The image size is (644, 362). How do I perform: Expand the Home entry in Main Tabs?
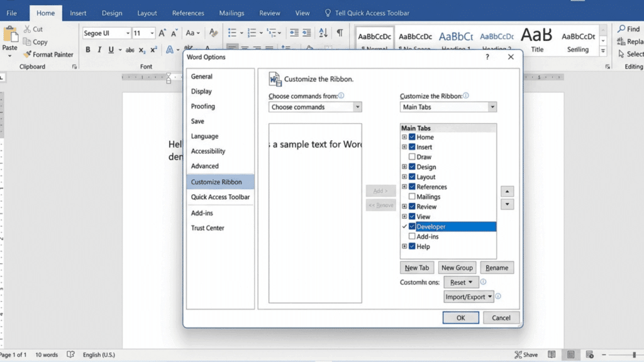click(404, 136)
